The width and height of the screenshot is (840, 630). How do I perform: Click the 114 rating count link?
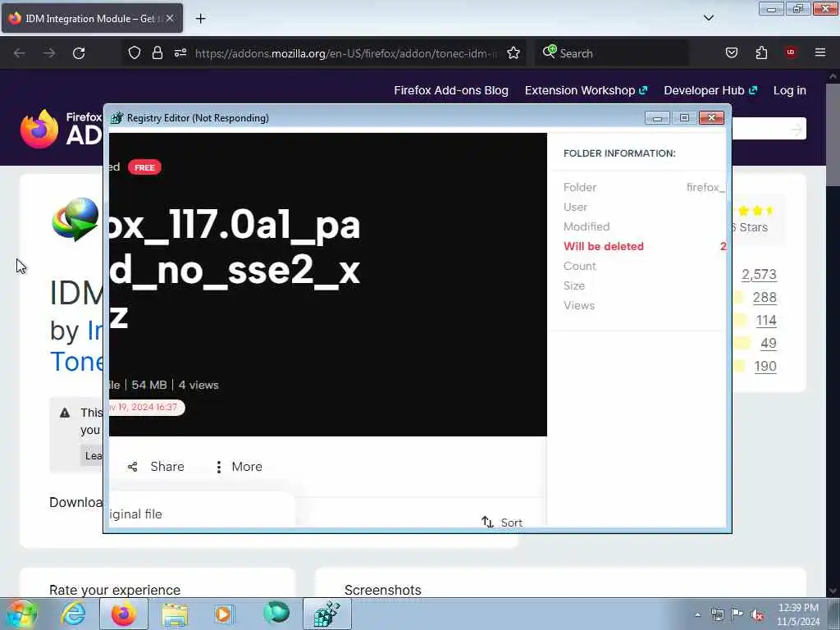[766, 321]
